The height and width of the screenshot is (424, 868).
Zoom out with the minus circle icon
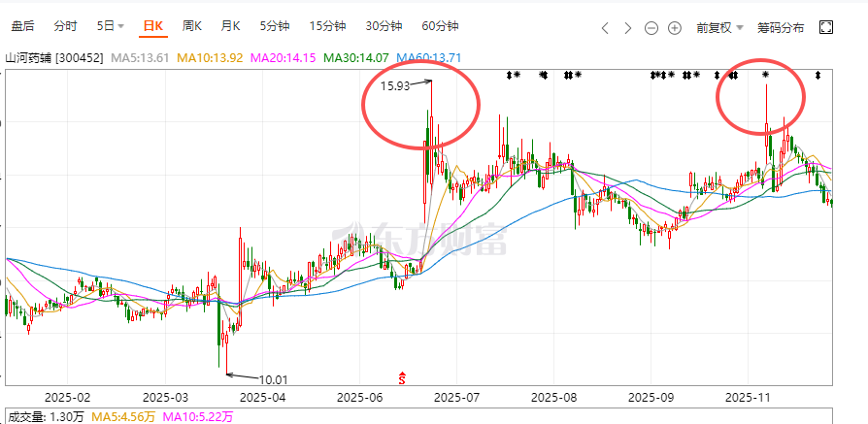pyautogui.click(x=651, y=28)
